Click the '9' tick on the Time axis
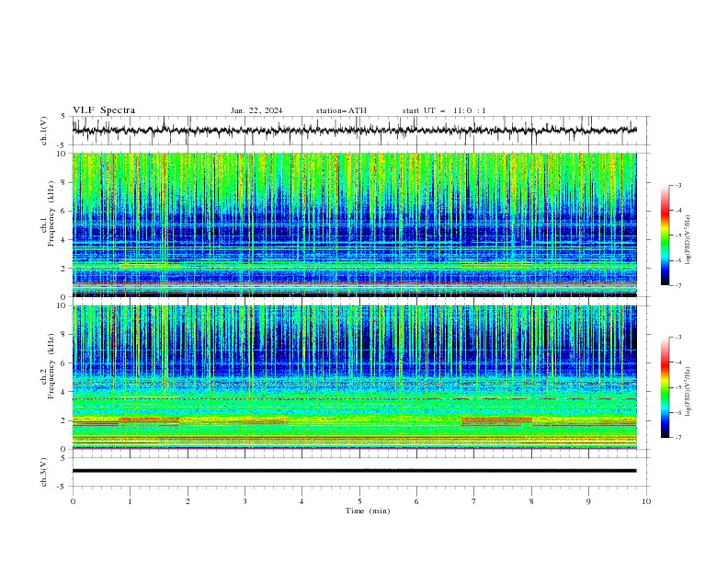Image resolution: width=728 pixels, height=563 pixels. (588, 501)
